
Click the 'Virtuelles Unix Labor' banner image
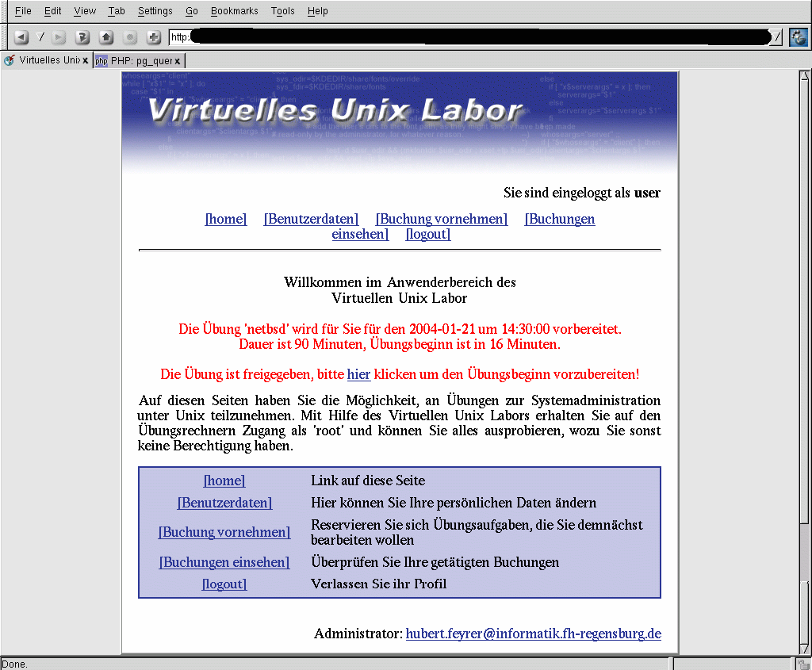click(x=400, y=122)
